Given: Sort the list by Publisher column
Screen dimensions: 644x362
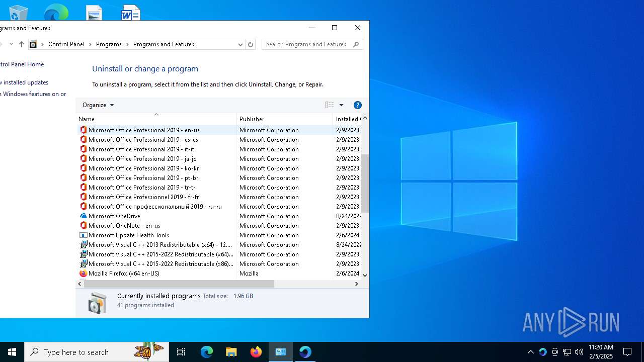Looking at the screenshot, I should pyautogui.click(x=284, y=119).
